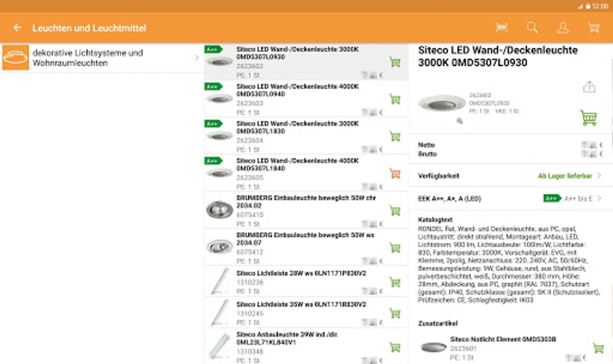Share the product via share icon
The image size is (613, 364).
point(589,87)
